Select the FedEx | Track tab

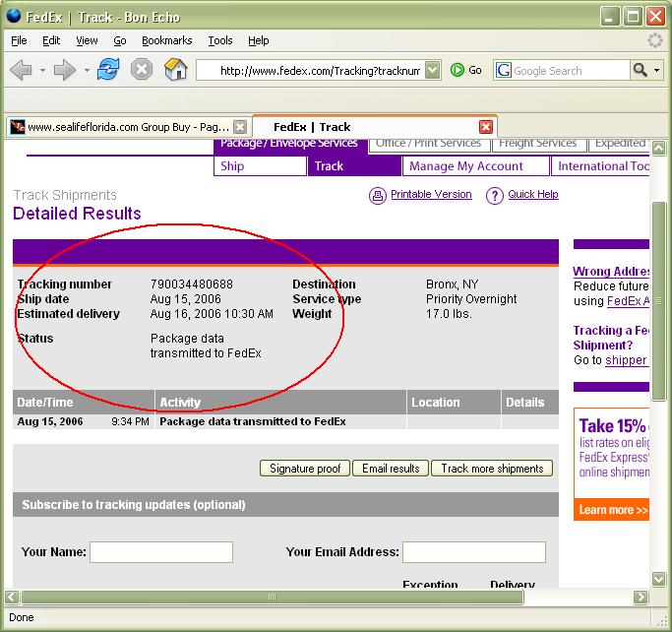pyautogui.click(x=375, y=127)
